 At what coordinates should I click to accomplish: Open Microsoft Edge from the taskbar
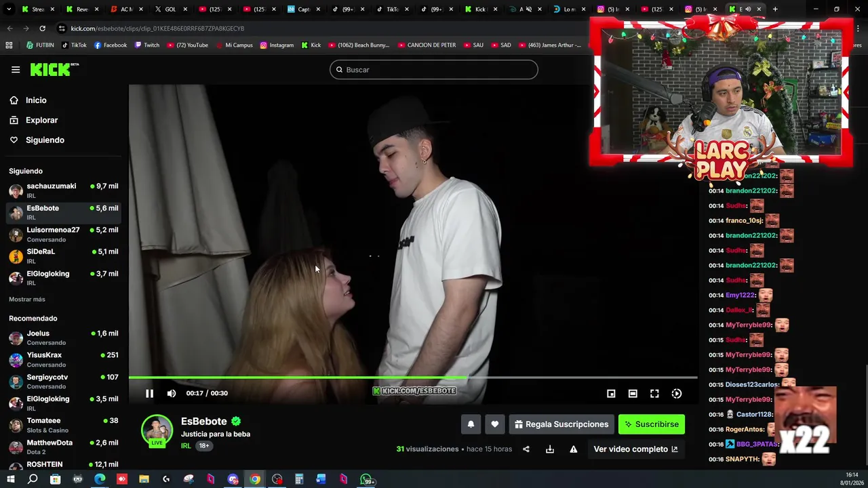100,479
